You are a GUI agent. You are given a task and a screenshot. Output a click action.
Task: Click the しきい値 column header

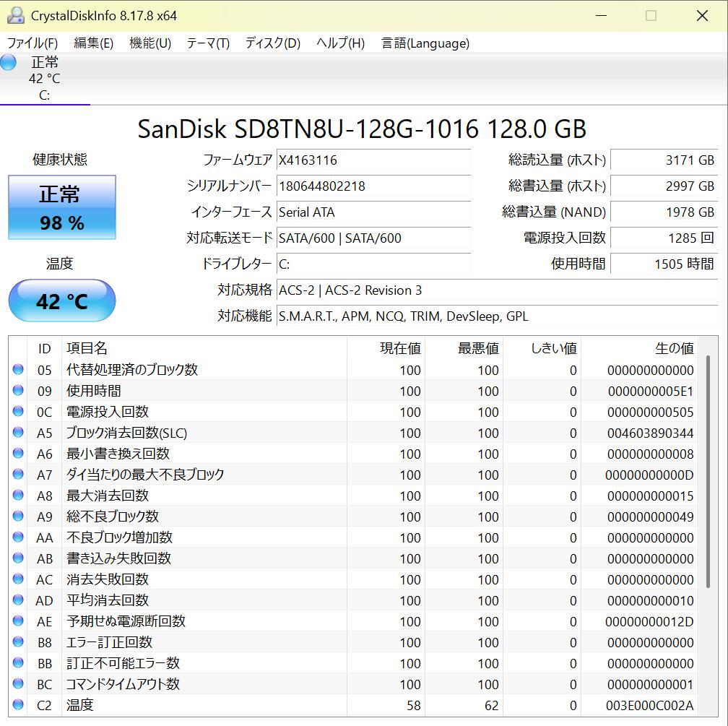click(542, 348)
